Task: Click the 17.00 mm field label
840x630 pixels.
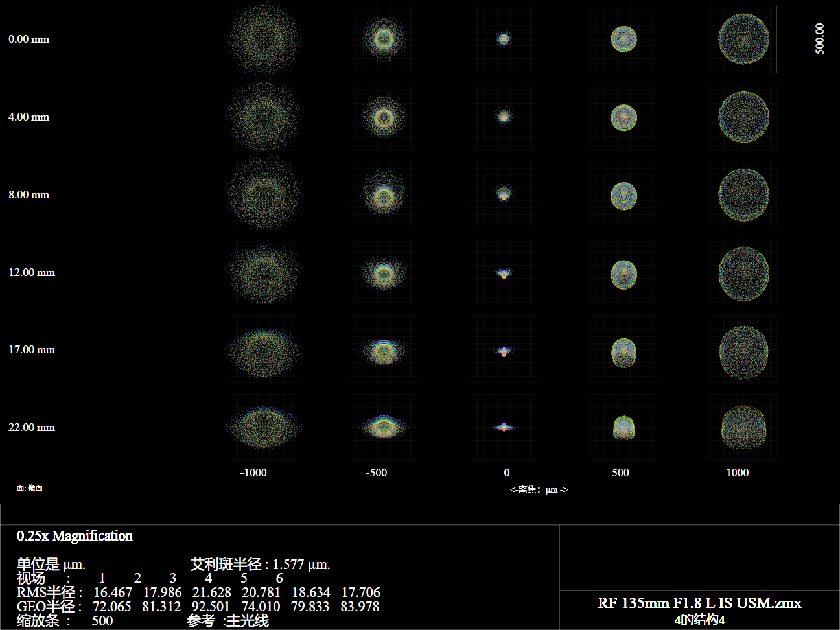Action: pyautogui.click(x=32, y=349)
